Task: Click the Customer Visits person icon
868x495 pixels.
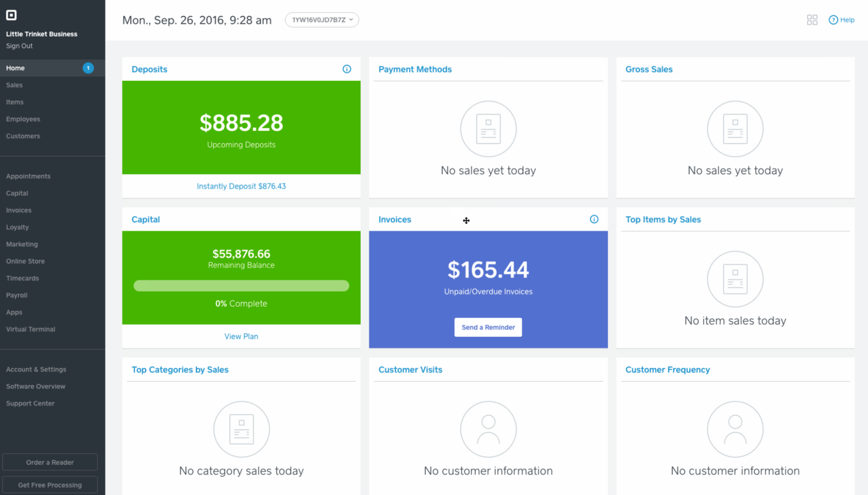Action: tap(488, 429)
